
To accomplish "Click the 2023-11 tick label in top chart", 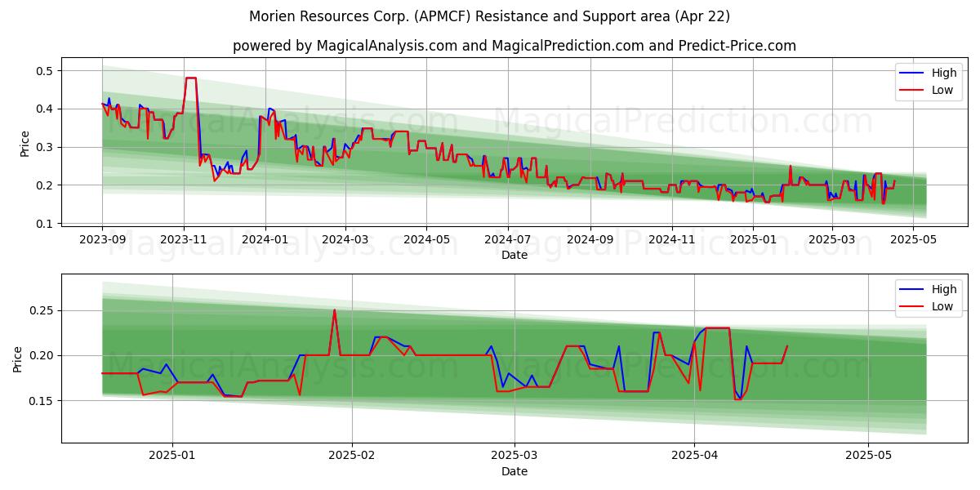I will coord(184,240).
